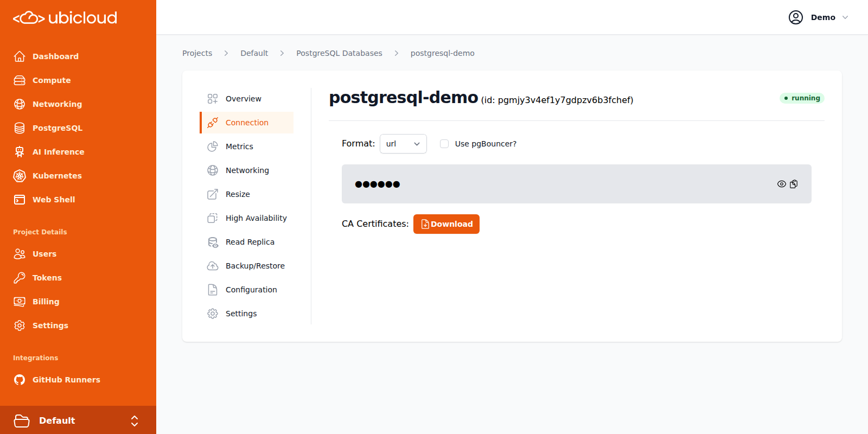Click the Ubicloud logo

(x=65, y=18)
